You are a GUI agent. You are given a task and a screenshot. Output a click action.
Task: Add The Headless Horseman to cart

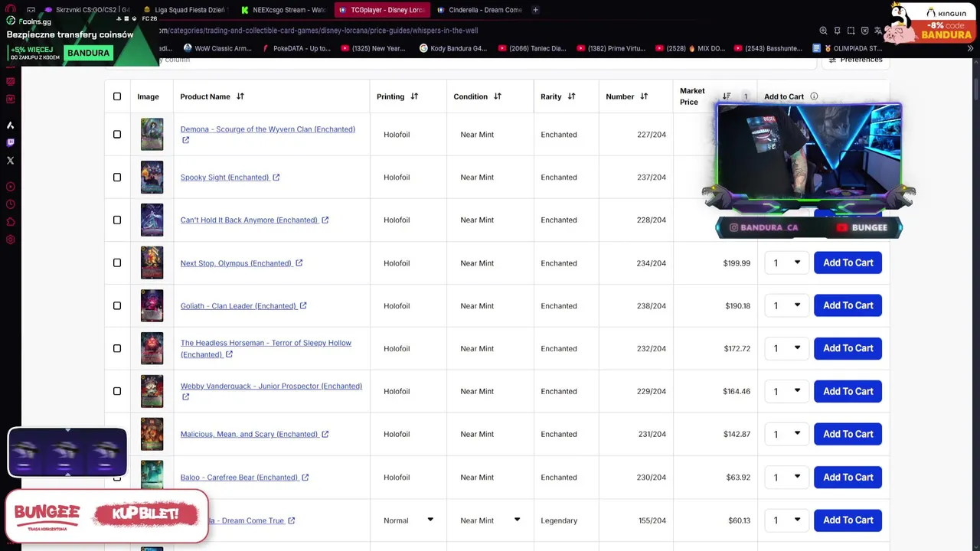848,348
